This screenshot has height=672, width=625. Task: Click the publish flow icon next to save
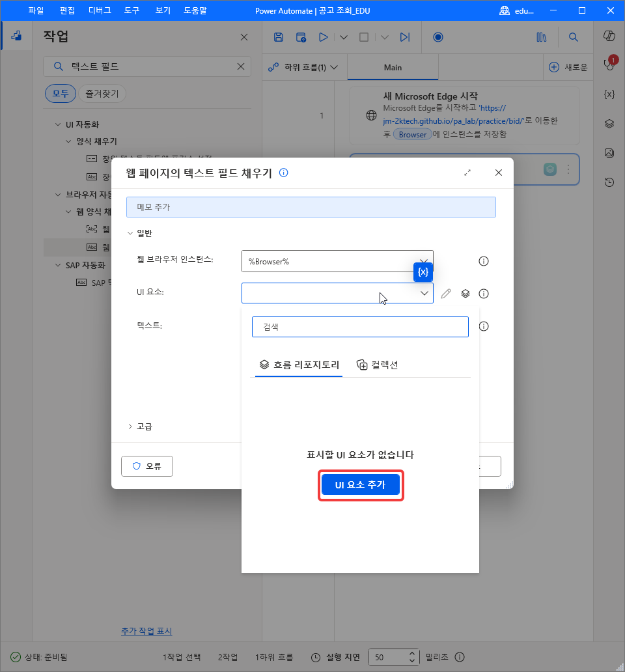click(x=301, y=37)
